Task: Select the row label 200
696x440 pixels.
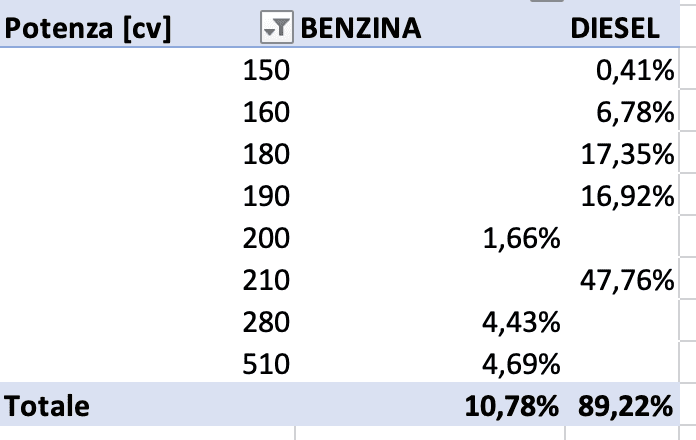Action: point(266,239)
